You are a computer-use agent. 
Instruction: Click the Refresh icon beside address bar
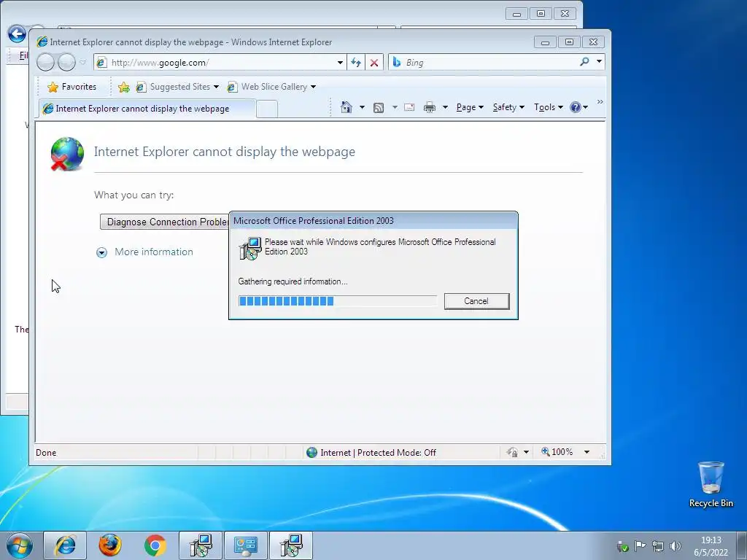tap(356, 63)
